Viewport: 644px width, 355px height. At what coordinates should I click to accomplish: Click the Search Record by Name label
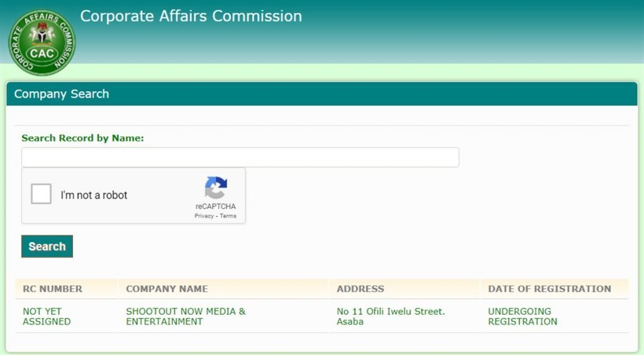(82, 138)
